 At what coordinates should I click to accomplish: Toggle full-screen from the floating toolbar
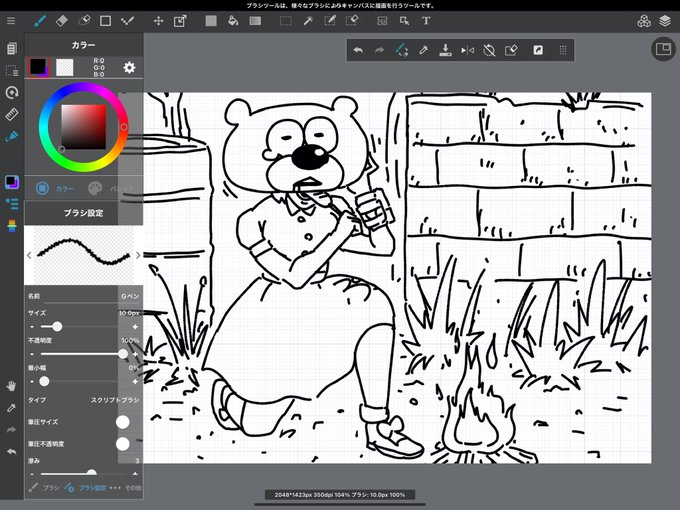click(x=538, y=50)
